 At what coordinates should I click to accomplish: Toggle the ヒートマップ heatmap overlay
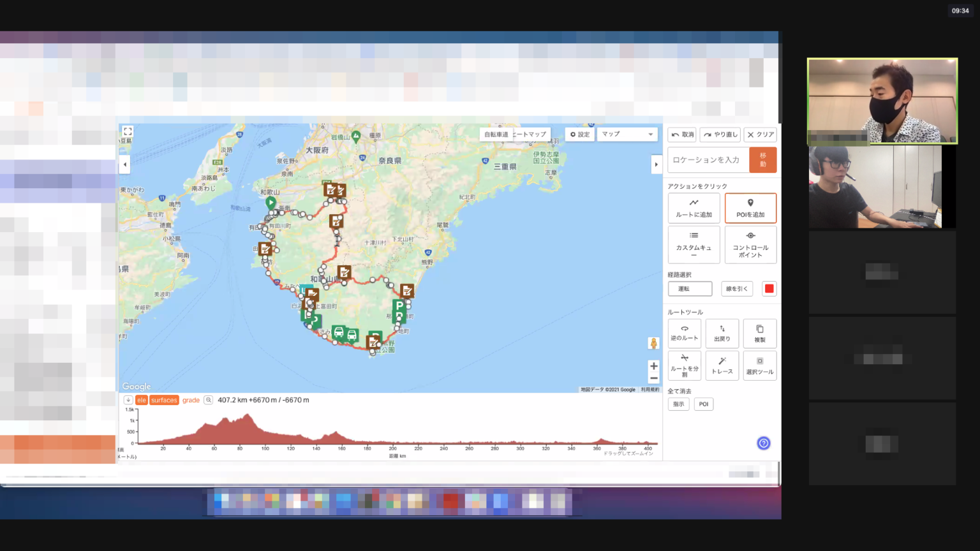(x=531, y=134)
